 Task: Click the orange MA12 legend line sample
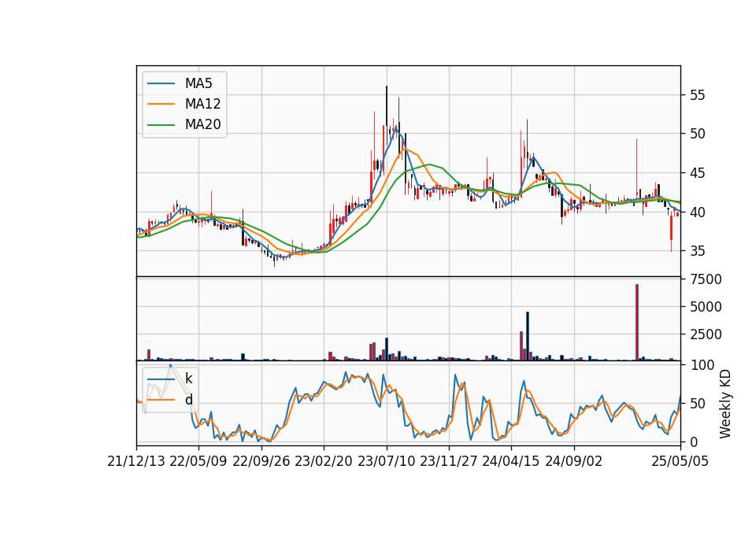(161, 104)
